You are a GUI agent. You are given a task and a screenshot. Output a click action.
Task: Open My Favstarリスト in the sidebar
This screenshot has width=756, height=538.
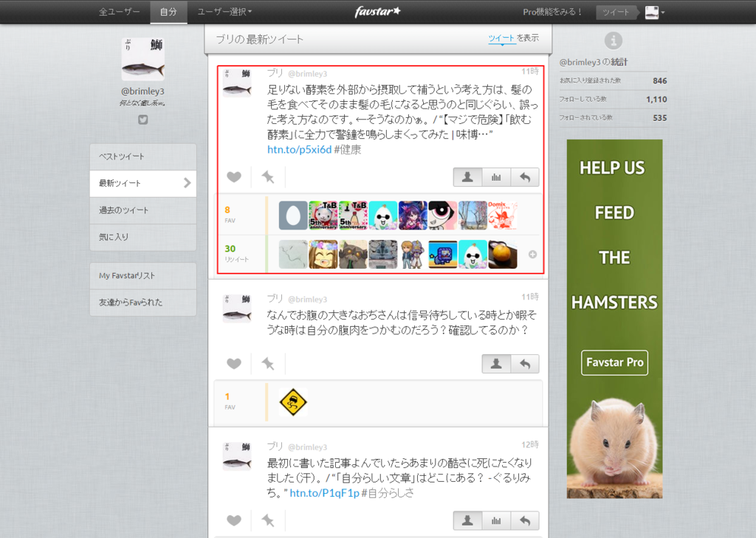[x=142, y=276]
